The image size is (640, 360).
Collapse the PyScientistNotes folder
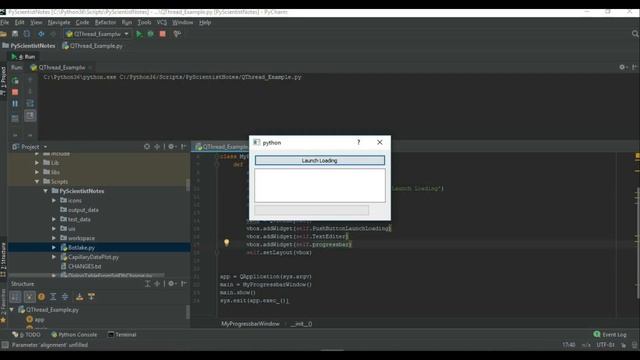click(46, 191)
